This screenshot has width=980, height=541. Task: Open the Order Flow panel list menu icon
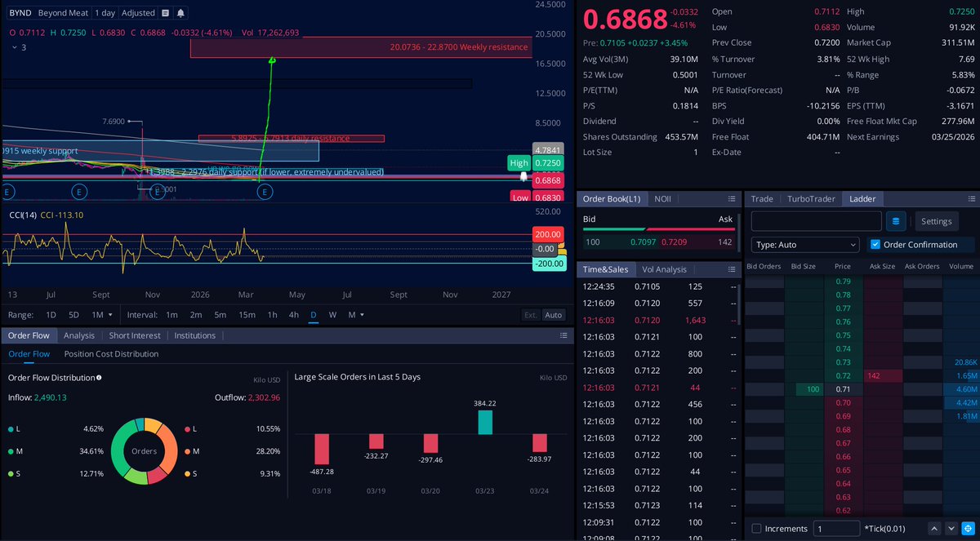[x=563, y=335]
